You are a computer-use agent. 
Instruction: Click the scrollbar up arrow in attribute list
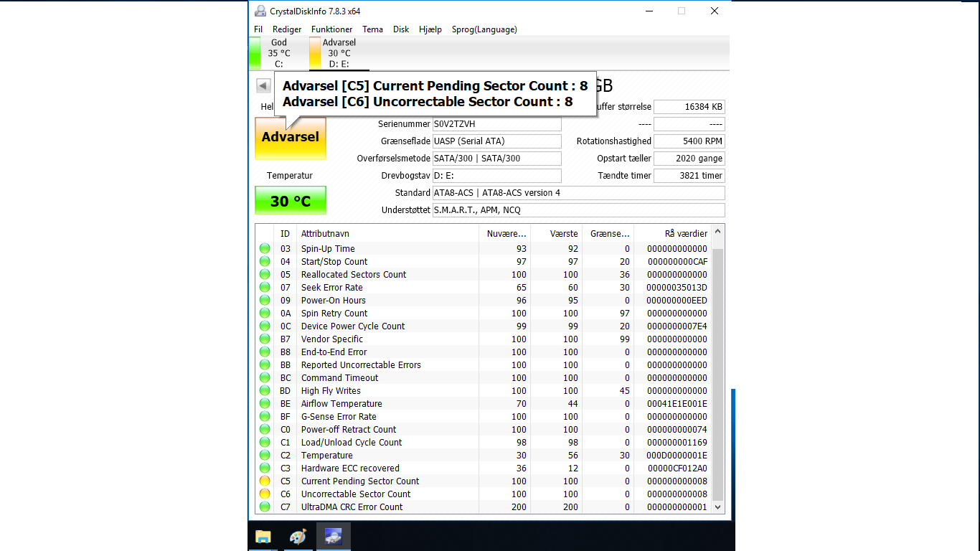click(718, 232)
